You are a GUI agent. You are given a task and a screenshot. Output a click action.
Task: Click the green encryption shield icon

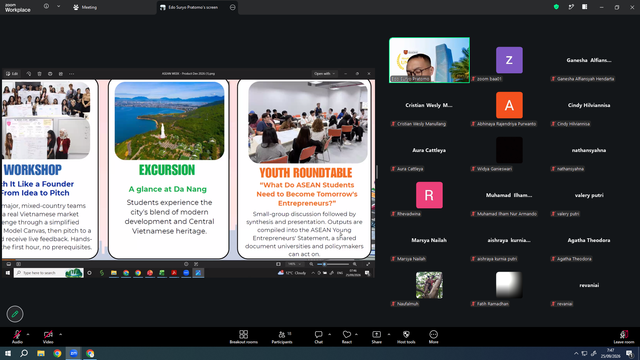(556, 7)
